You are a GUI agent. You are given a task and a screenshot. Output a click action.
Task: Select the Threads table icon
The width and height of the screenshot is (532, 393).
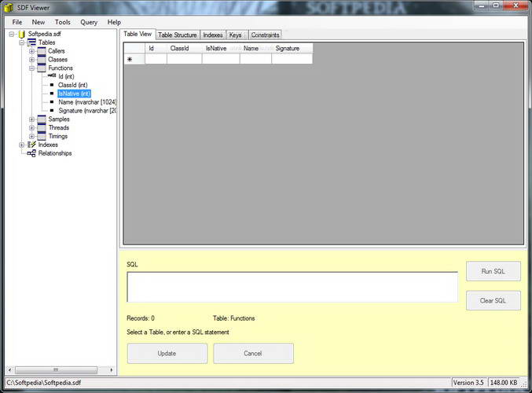click(x=42, y=127)
